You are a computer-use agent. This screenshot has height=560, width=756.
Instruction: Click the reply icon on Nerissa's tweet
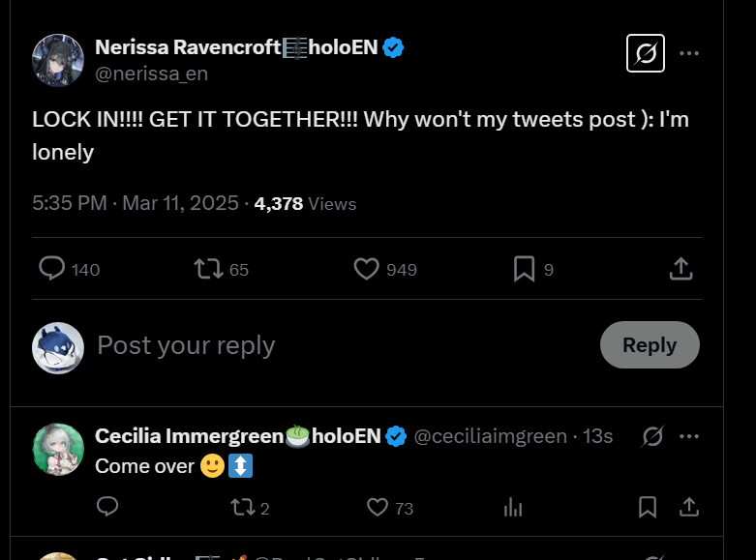[51, 268]
